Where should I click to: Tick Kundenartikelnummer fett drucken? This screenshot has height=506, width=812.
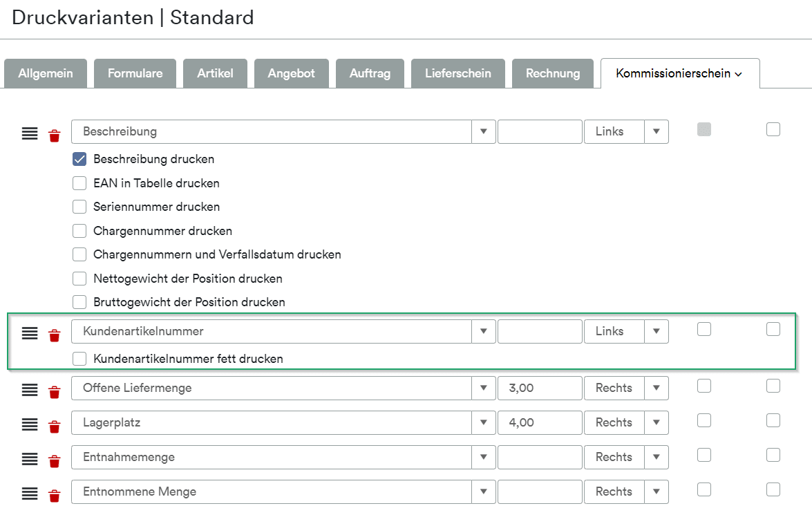pos(79,359)
